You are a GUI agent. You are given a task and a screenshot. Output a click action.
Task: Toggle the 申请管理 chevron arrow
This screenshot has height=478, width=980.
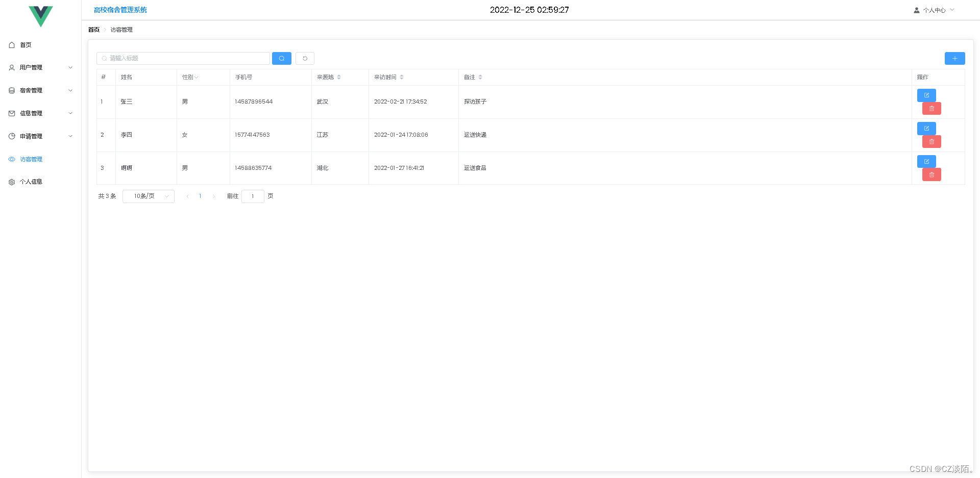[x=70, y=136]
